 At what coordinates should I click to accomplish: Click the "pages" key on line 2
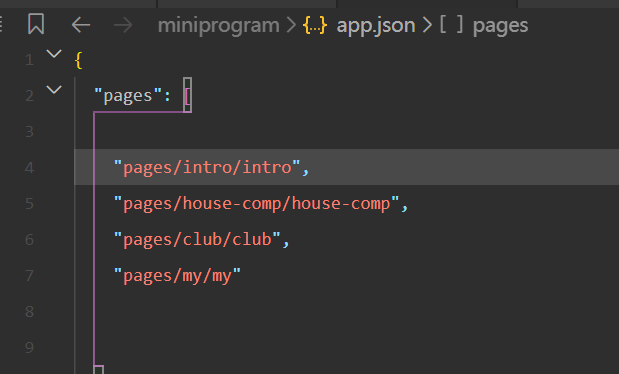point(128,96)
